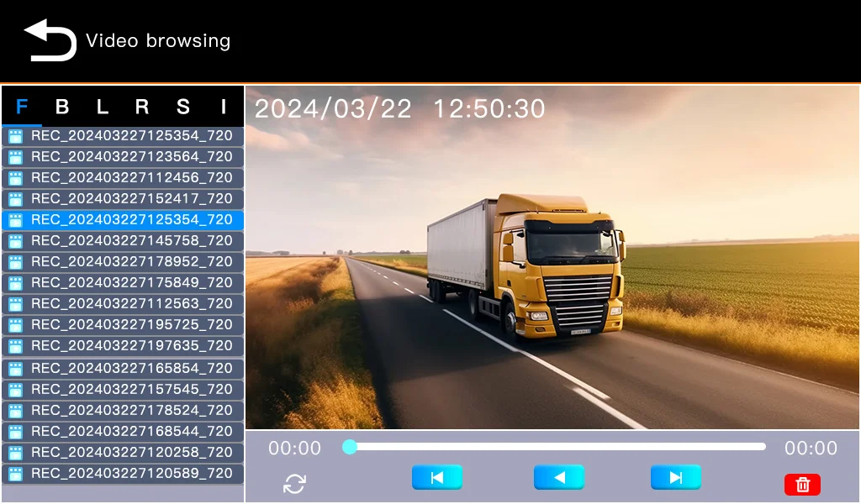Image resolution: width=861 pixels, height=504 pixels.
Task: Switch to the S tab
Action: pos(182,107)
